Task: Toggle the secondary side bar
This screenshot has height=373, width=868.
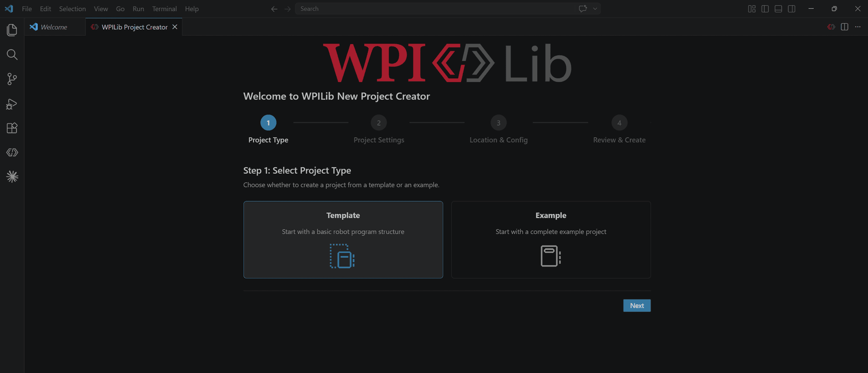Action: 792,9
